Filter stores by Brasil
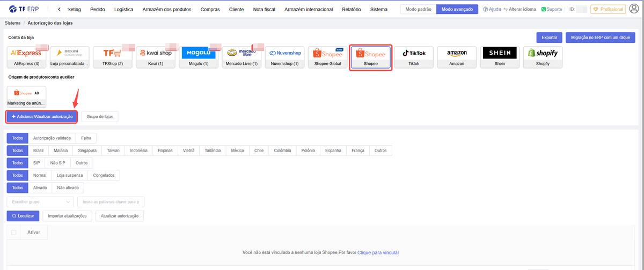Viewport: 644px width, 270px height. [x=38, y=151]
